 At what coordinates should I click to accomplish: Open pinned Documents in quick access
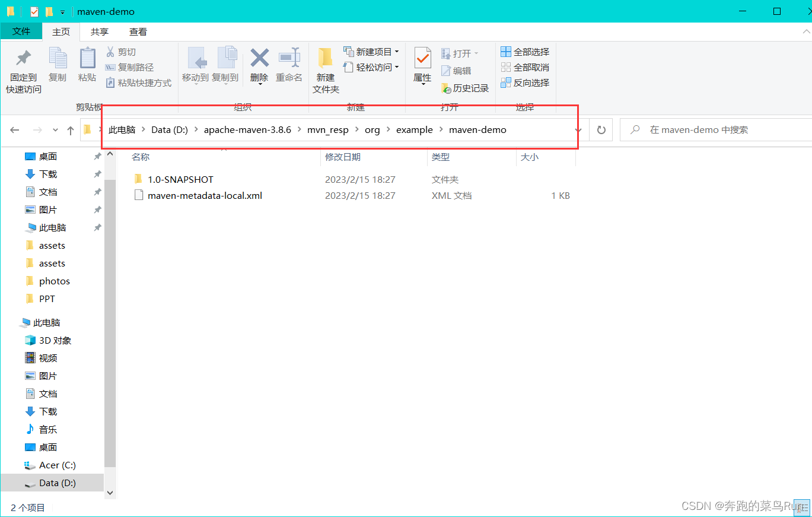pyautogui.click(x=48, y=192)
